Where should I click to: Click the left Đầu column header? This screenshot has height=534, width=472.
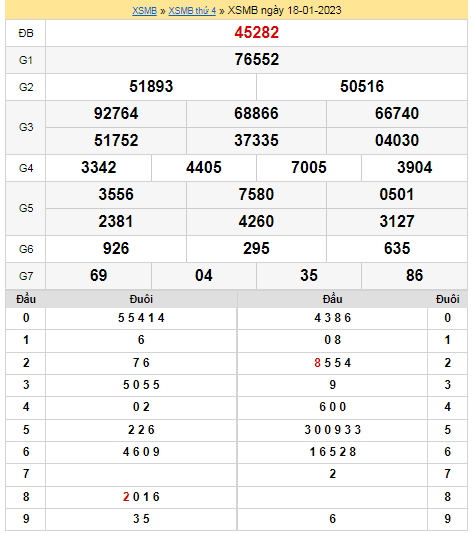coord(26,299)
